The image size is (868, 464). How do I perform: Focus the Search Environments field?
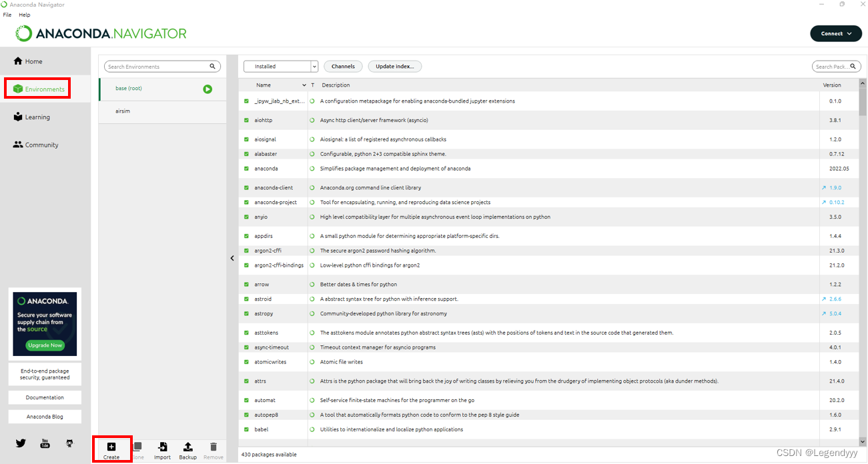163,67
